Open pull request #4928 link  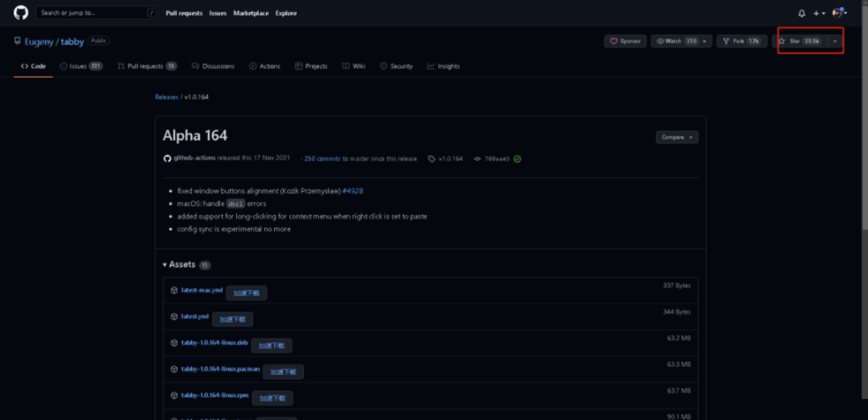point(353,191)
